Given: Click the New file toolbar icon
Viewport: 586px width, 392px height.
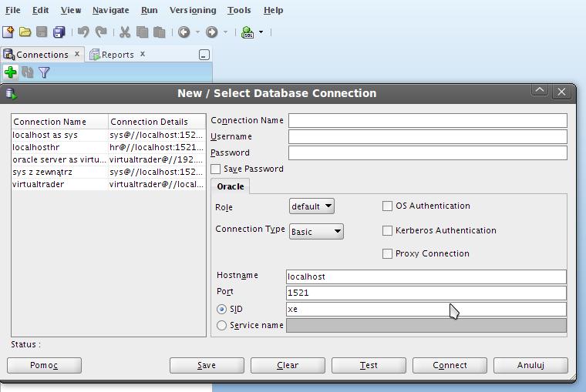Looking at the screenshot, I should click(8, 32).
